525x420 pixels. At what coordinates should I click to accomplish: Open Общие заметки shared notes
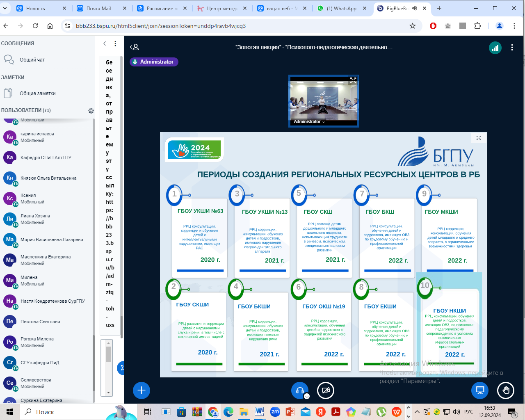pyautogui.click(x=37, y=94)
